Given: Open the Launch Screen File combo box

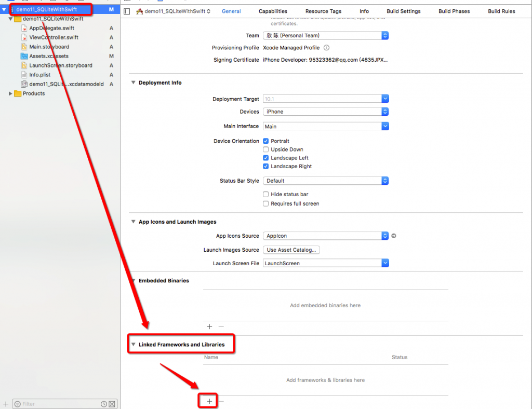Looking at the screenshot, I should tap(326, 263).
